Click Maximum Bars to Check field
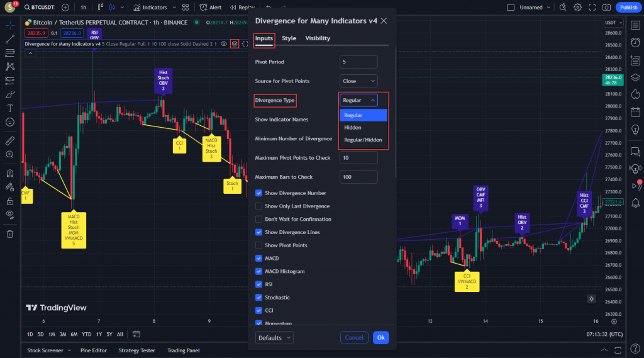This screenshot has height=358, width=644. pyautogui.click(x=358, y=177)
